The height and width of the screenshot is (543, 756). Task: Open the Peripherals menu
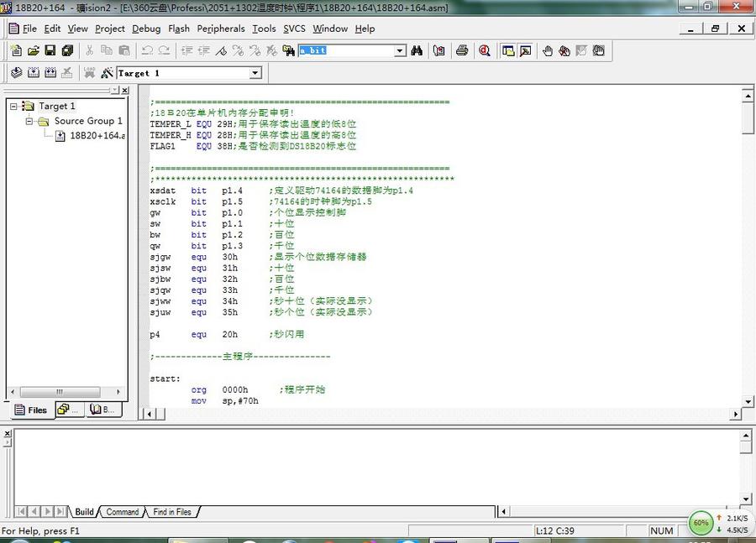(221, 29)
